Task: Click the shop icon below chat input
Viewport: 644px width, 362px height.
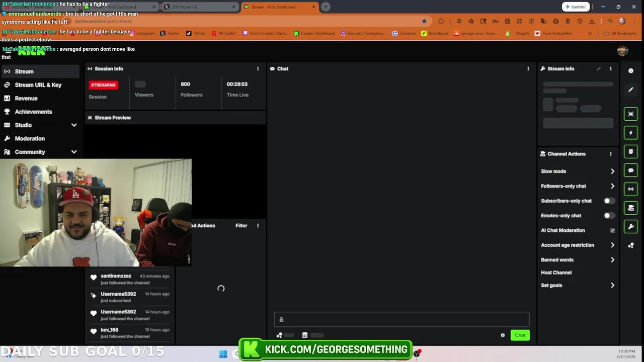Action: click(x=305, y=335)
